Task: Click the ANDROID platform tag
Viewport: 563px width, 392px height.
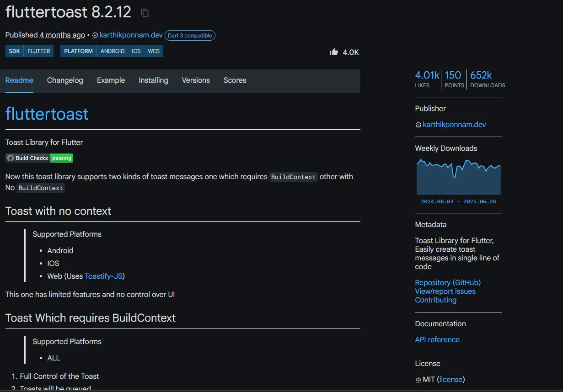Action: pos(113,51)
